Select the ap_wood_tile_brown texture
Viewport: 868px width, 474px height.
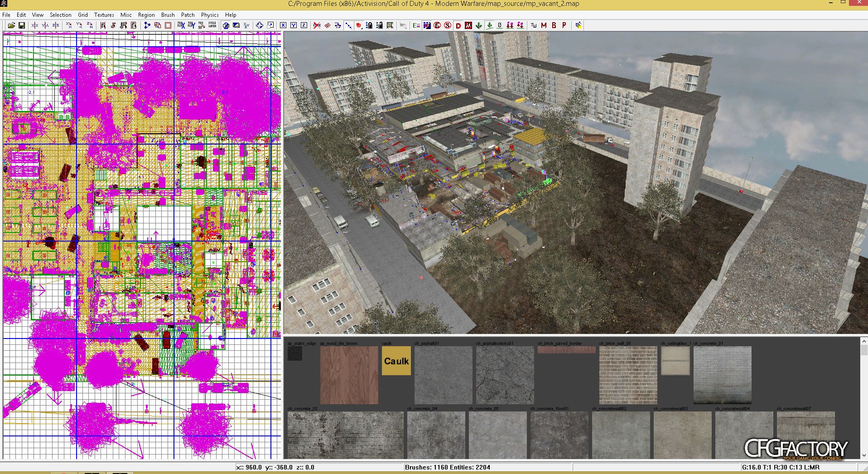[349, 375]
